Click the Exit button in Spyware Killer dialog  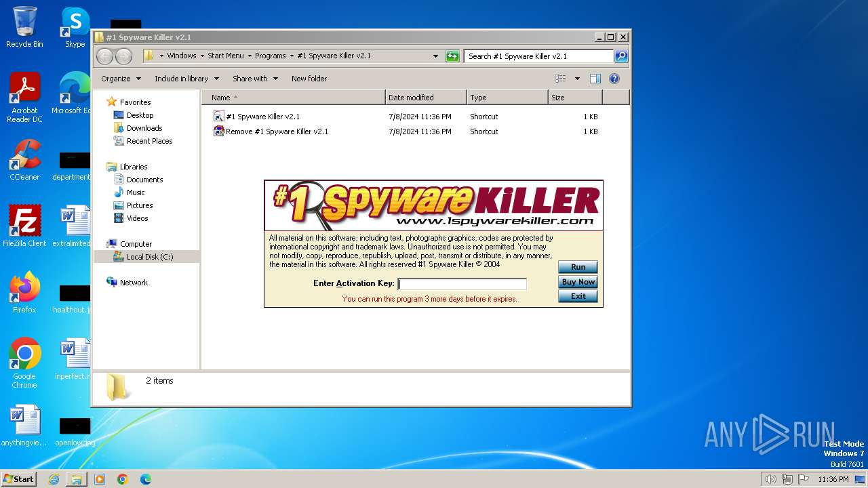pyautogui.click(x=578, y=296)
